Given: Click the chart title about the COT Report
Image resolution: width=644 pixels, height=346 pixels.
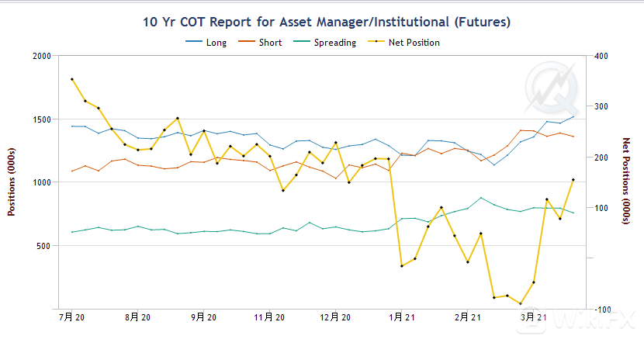Looking at the screenshot, I should pos(321,21).
